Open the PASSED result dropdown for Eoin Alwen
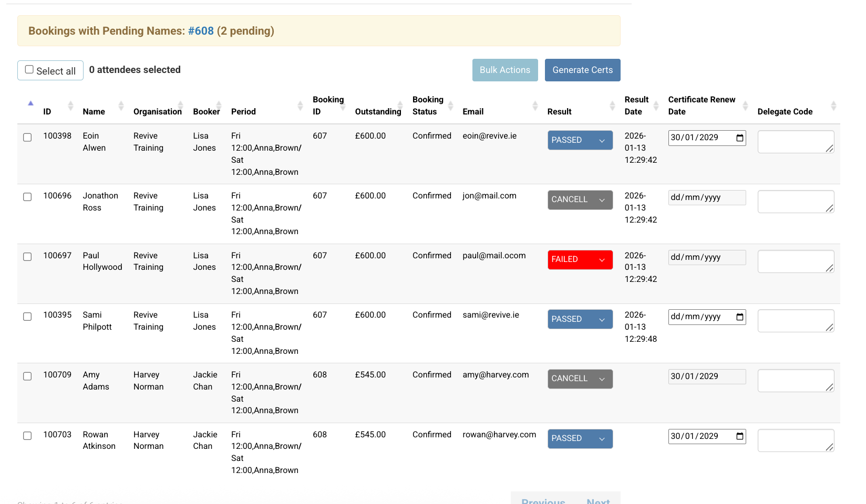 click(580, 140)
